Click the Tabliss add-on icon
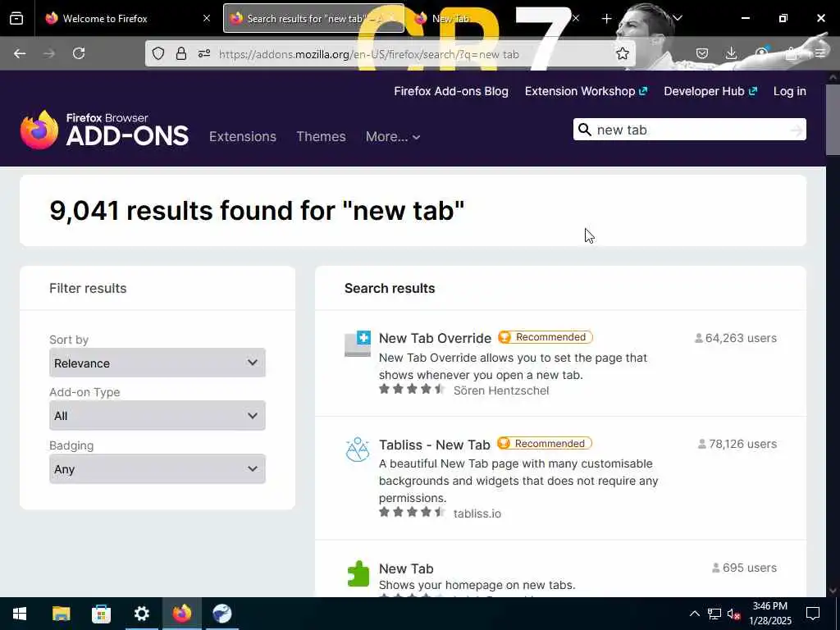The height and width of the screenshot is (630, 840). tap(358, 450)
